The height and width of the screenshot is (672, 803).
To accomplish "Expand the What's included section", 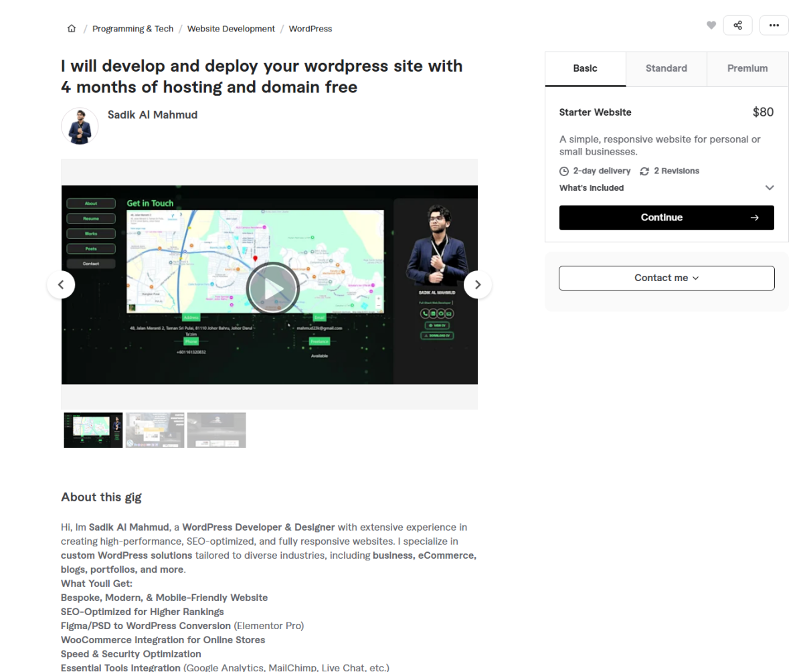I will 769,188.
